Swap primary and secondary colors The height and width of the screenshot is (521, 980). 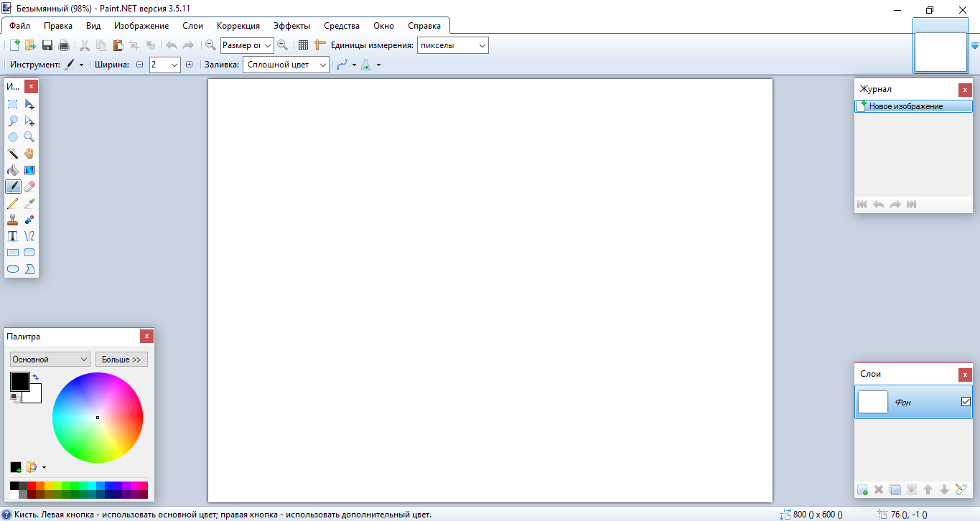(36, 377)
